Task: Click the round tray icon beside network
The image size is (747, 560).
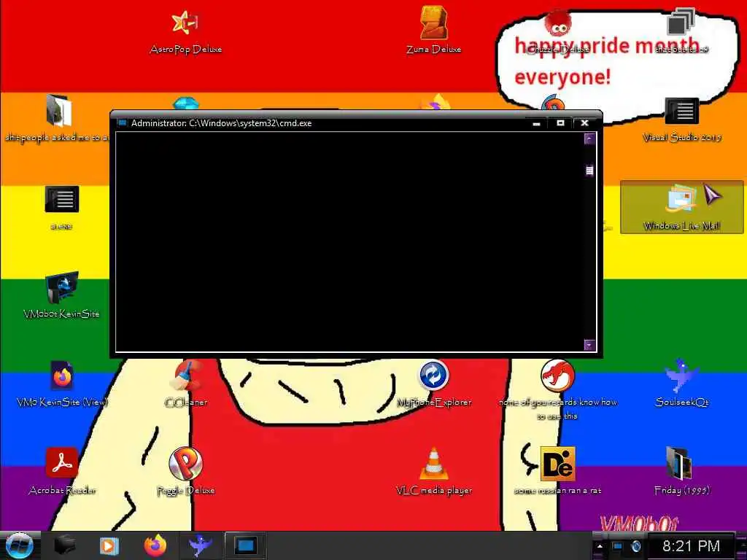Action: [x=635, y=546]
